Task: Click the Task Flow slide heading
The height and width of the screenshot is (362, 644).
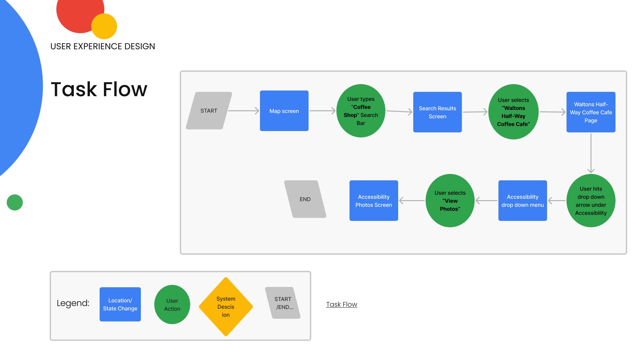Action: (99, 89)
